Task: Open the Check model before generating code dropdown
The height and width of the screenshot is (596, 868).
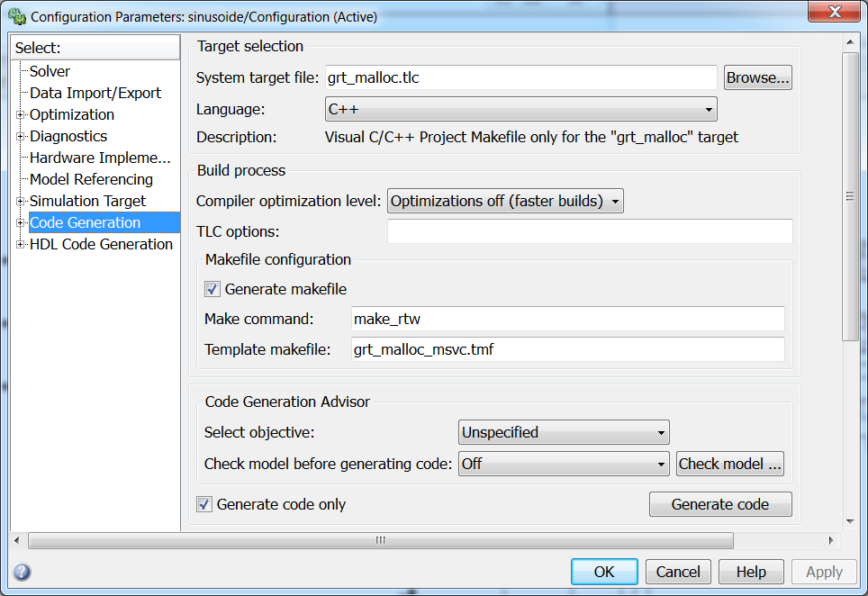Action: tap(563, 464)
